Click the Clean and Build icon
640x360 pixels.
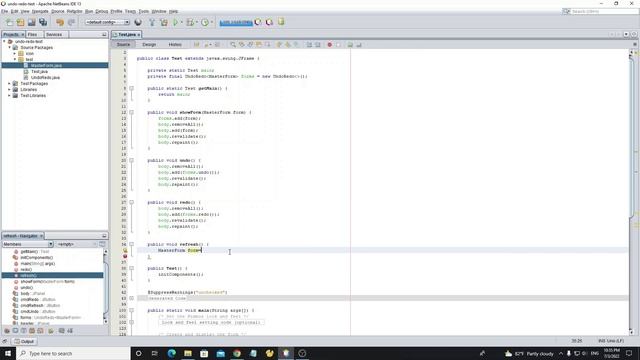tap(164, 22)
